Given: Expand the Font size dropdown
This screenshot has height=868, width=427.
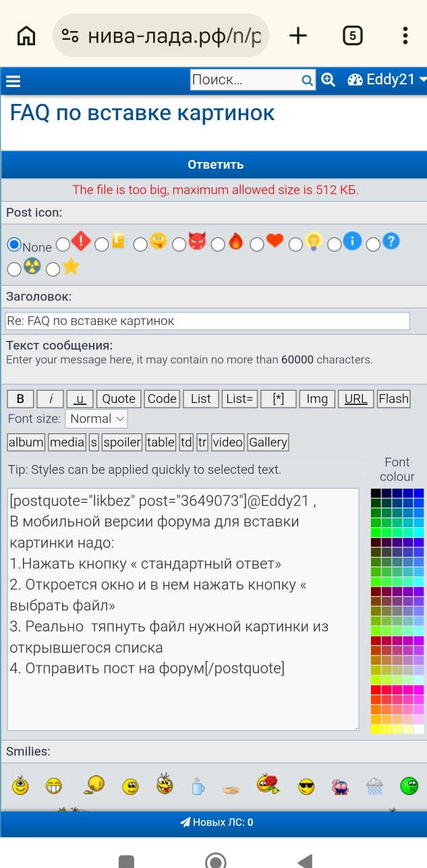Looking at the screenshot, I should (x=97, y=419).
